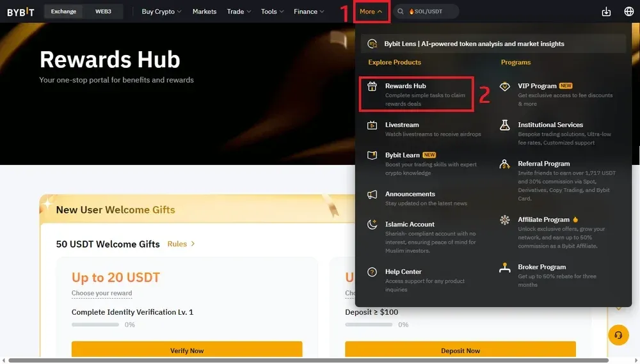Click the VIP Program diamond icon

pyautogui.click(x=505, y=86)
